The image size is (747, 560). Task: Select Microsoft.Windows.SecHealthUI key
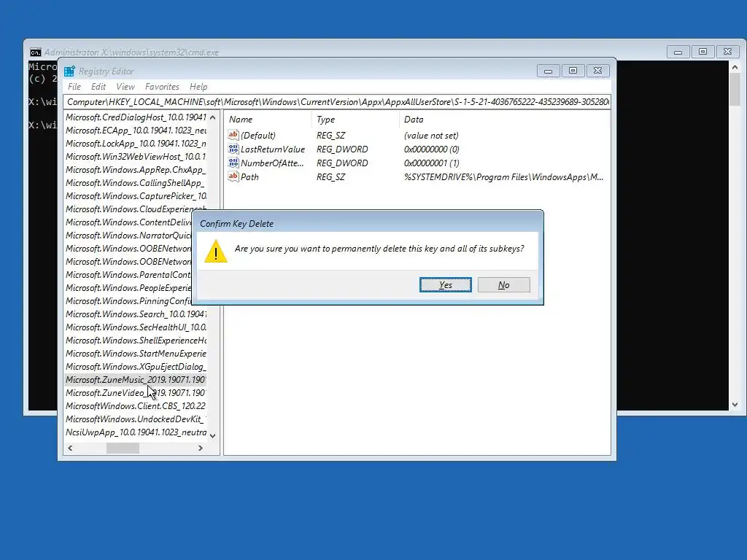click(x=136, y=327)
